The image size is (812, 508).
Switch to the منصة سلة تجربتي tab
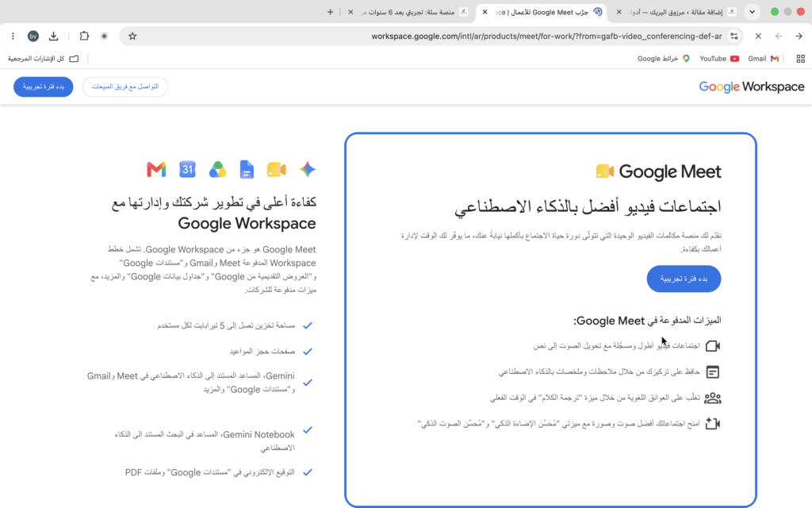(409, 12)
